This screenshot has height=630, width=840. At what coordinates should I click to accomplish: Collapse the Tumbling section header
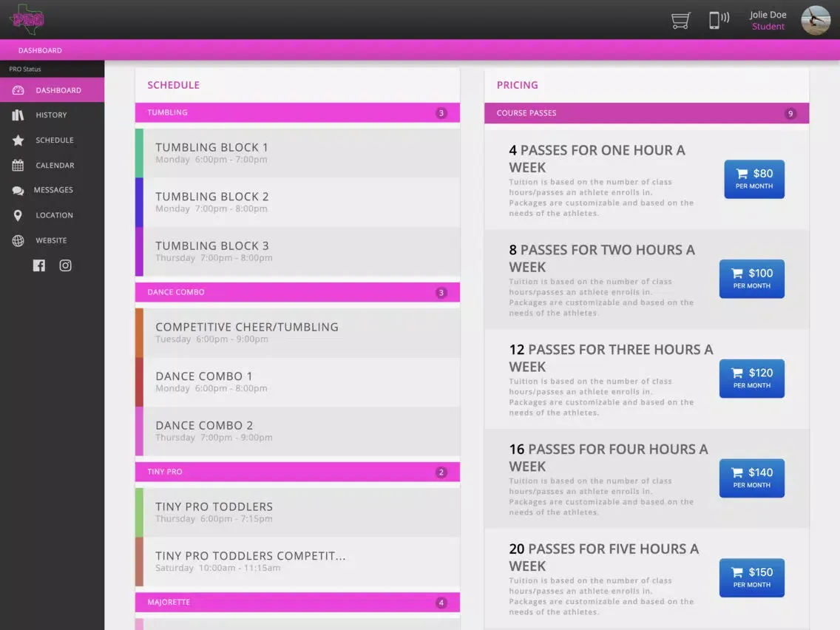[x=297, y=112]
